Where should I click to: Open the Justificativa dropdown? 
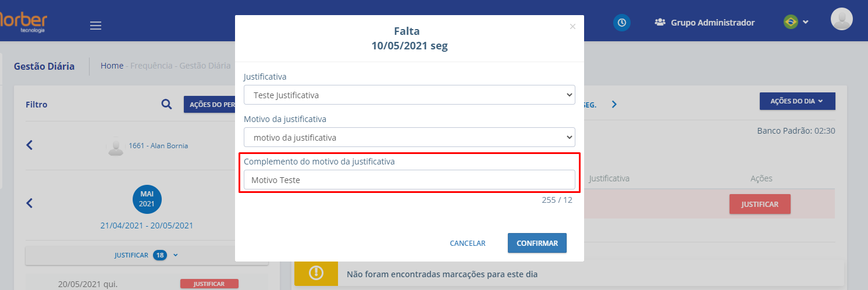[x=409, y=95]
